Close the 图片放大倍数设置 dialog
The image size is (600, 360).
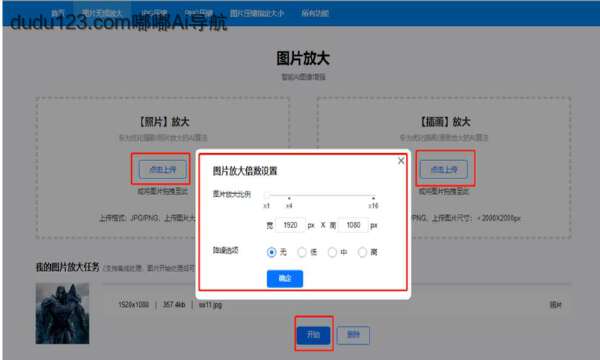coord(401,161)
